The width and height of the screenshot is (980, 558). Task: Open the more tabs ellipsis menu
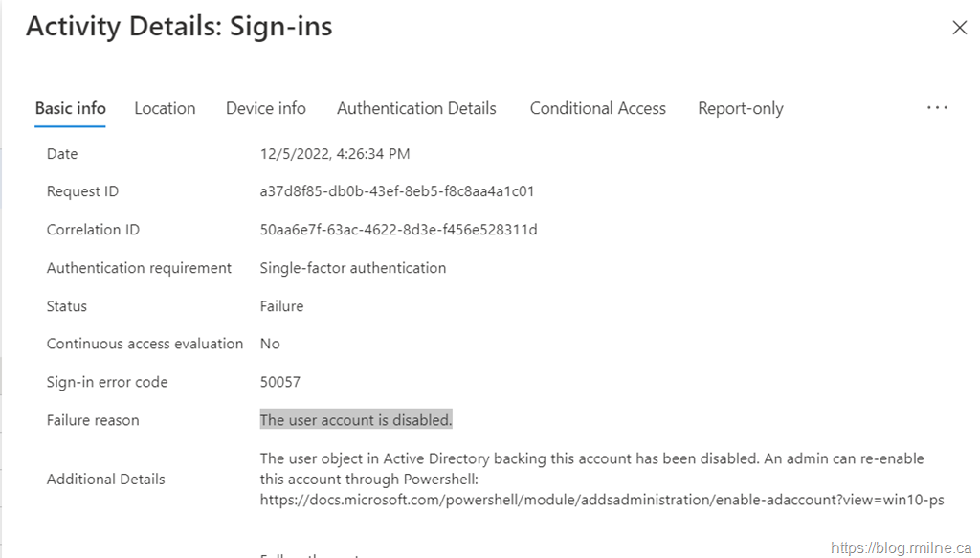tap(937, 108)
